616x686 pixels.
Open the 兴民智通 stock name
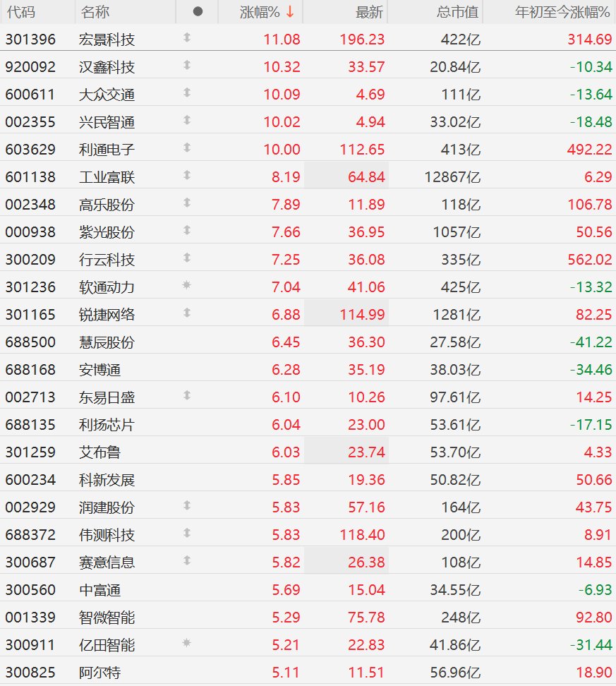107,122
